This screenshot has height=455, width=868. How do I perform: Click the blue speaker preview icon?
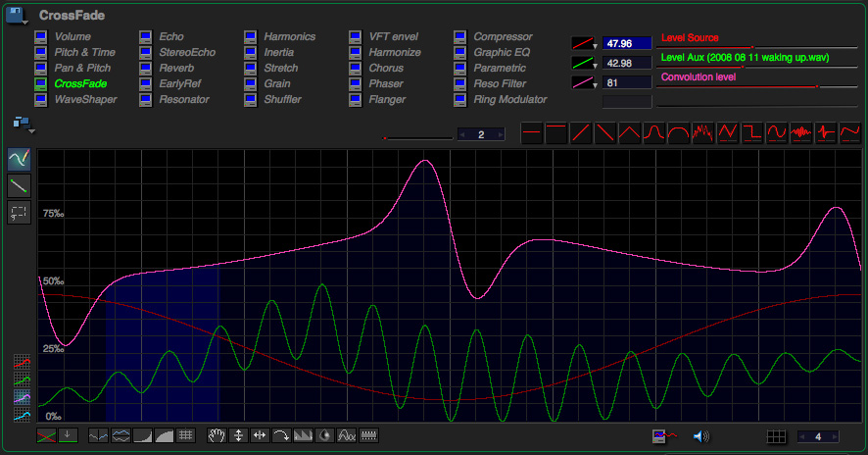700,436
